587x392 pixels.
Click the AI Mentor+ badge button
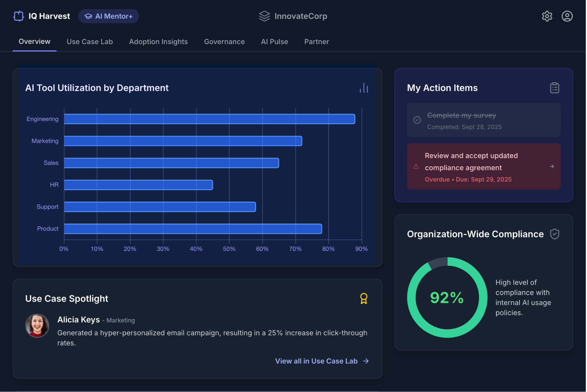109,16
